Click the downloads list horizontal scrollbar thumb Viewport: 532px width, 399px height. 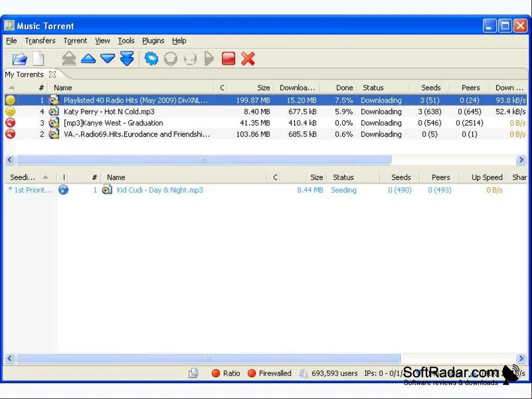coord(203,159)
